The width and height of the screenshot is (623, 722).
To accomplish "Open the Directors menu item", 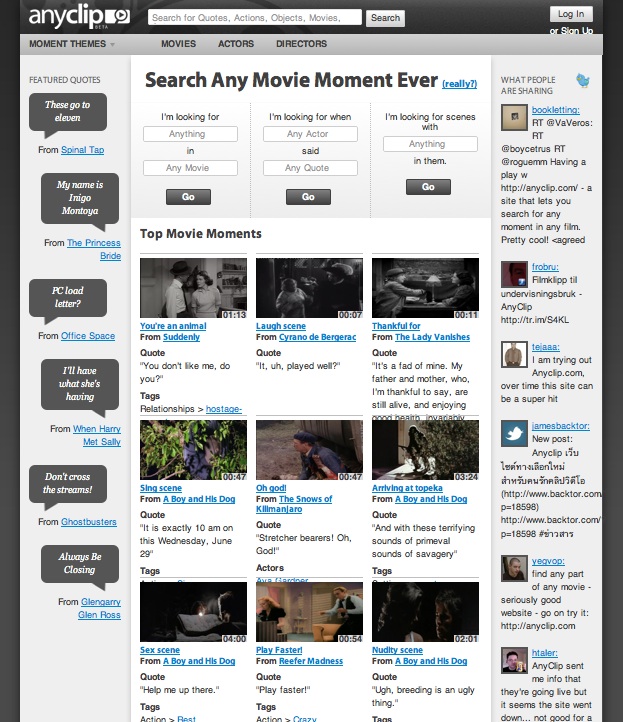I will [301, 44].
